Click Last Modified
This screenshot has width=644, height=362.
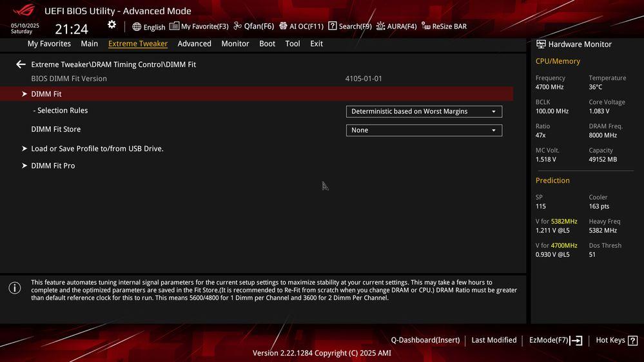494,340
